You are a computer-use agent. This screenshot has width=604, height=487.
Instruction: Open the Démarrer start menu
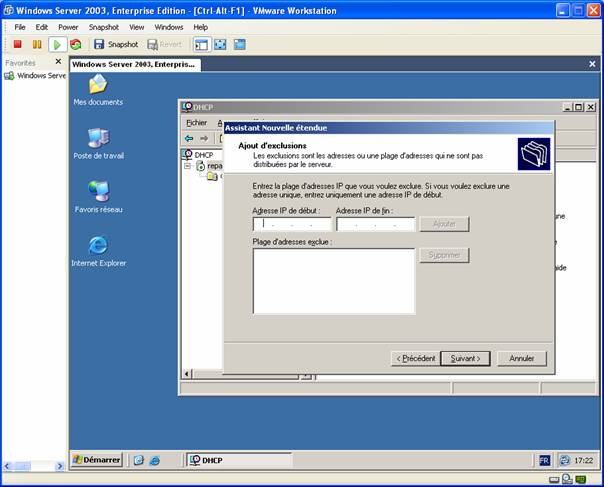pyautogui.click(x=97, y=460)
